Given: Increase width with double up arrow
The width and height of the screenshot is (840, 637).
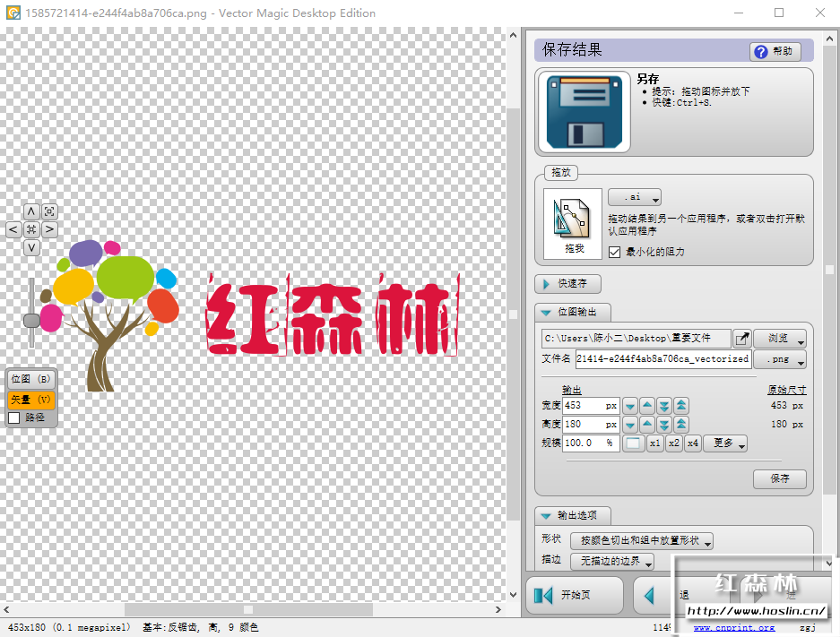Looking at the screenshot, I should 681,406.
